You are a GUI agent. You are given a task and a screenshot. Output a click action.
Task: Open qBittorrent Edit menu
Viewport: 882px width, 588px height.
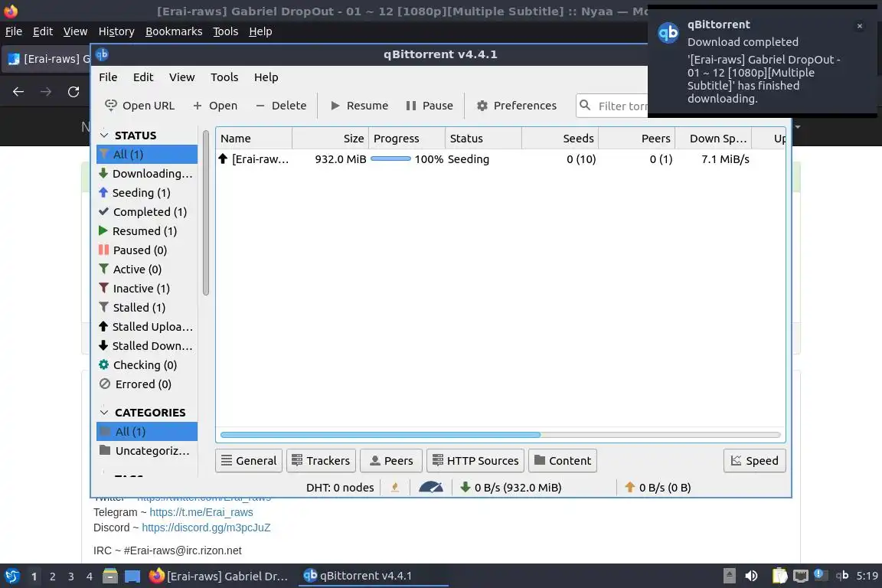(143, 77)
